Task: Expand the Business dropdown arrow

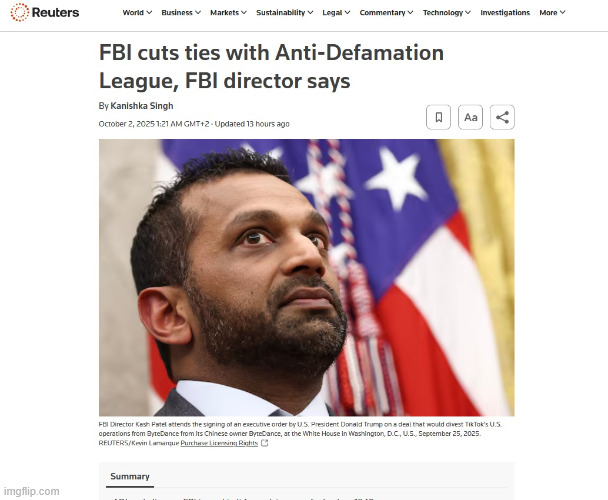Action: tap(198, 12)
